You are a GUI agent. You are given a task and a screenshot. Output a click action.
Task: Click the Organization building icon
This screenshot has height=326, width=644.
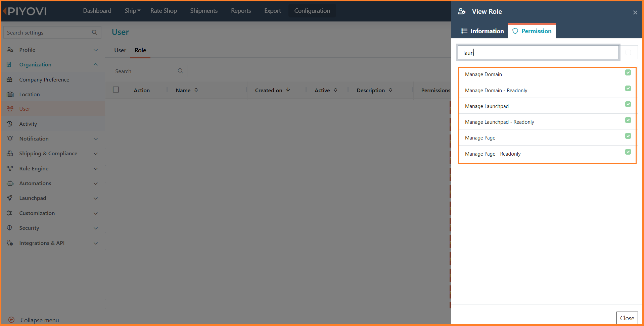click(x=9, y=64)
